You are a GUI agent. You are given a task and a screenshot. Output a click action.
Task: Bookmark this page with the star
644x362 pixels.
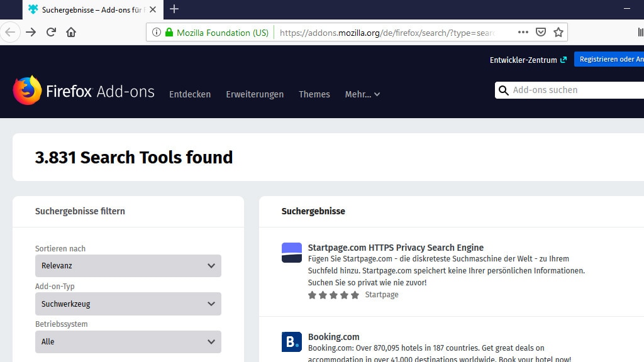point(558,32)
